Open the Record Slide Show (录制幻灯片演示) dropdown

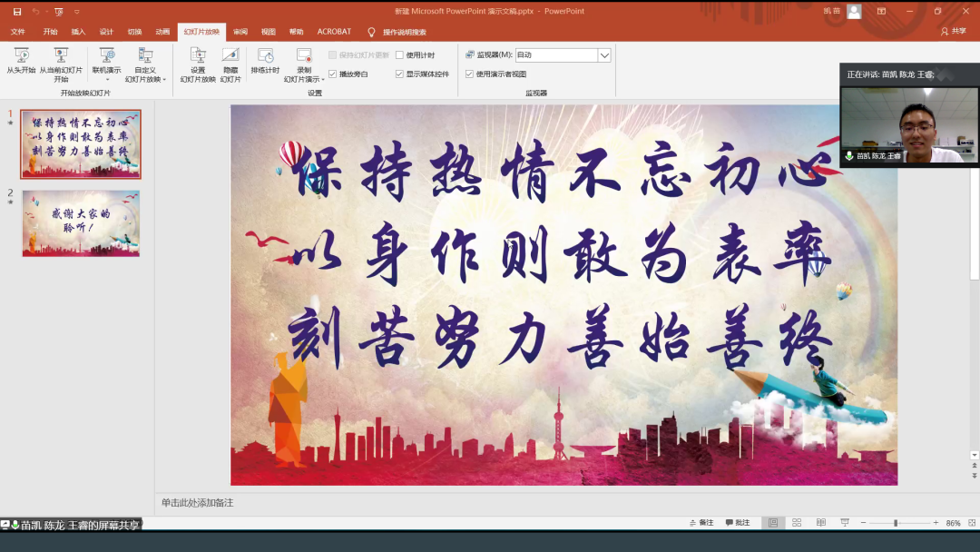pos(304,65)
